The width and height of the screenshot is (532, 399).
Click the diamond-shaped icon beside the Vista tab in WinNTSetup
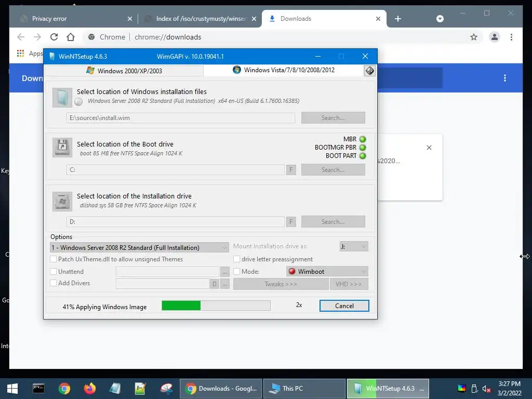point(369,71)
